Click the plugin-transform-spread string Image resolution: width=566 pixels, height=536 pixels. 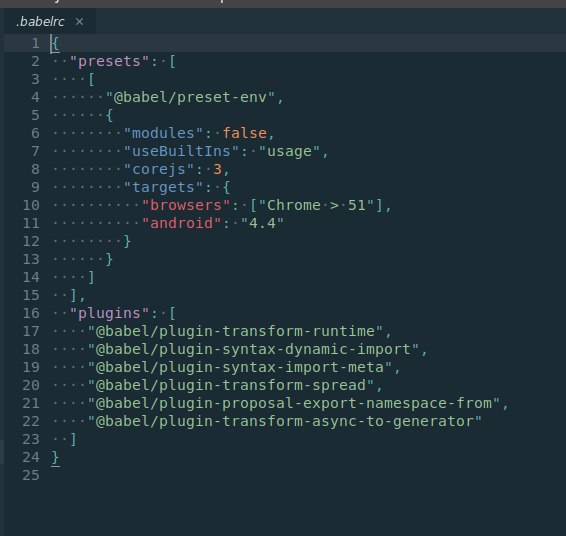(231, 385)
